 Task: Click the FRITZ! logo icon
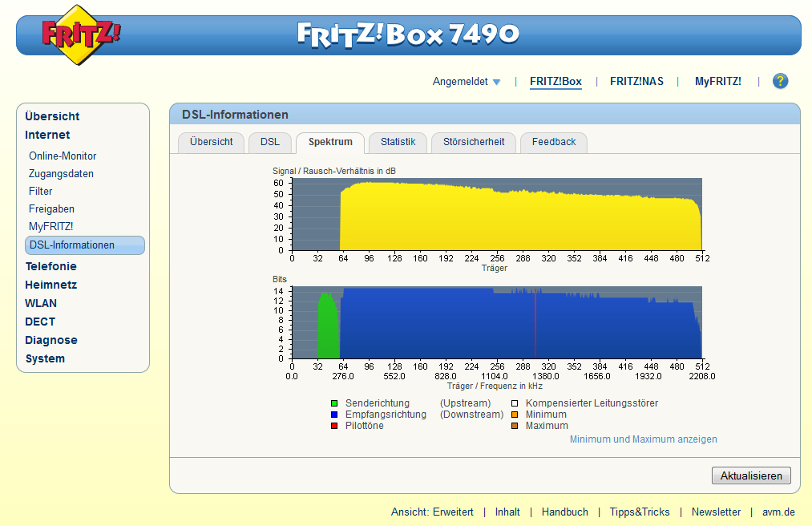click(81, 34)
